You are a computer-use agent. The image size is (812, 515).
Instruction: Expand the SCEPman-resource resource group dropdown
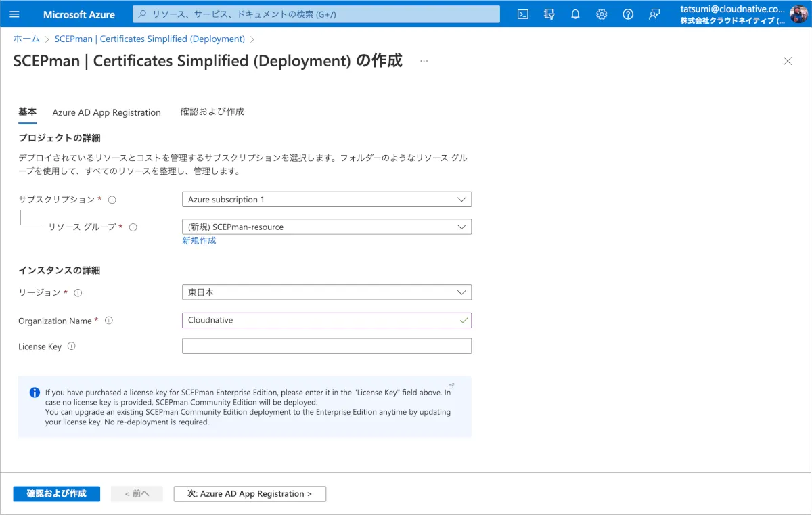click(x=326, y=227)
